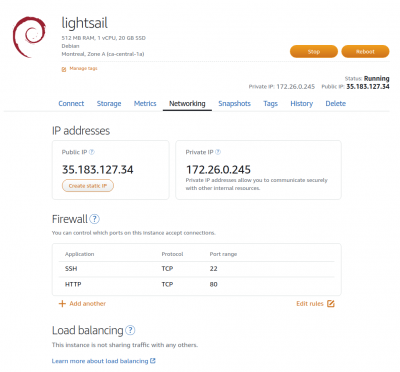Screen dimensions: 400x372
Task: Click TCP protocol in SSH row
Action: click(x=167, y=269)
